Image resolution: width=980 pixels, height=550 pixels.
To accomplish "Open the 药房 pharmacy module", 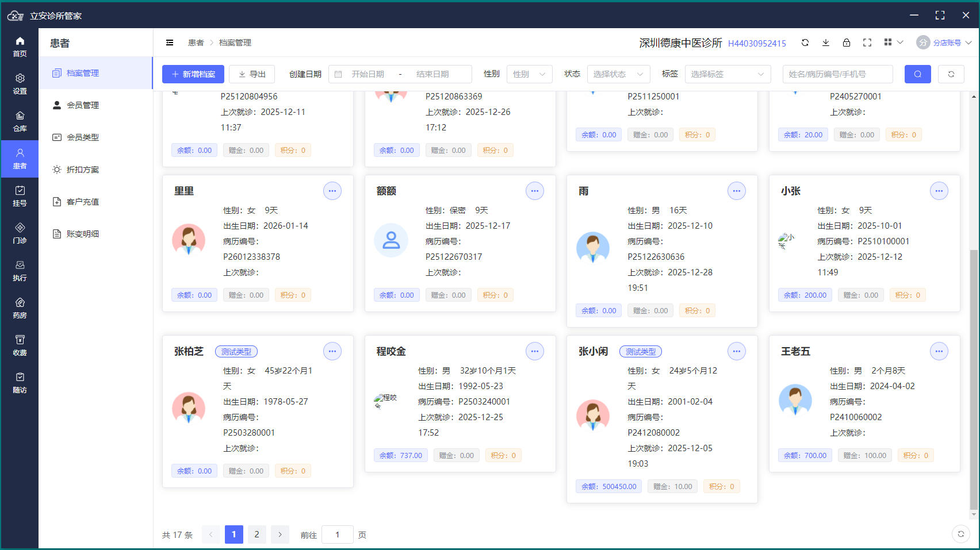I will [20, 308].
